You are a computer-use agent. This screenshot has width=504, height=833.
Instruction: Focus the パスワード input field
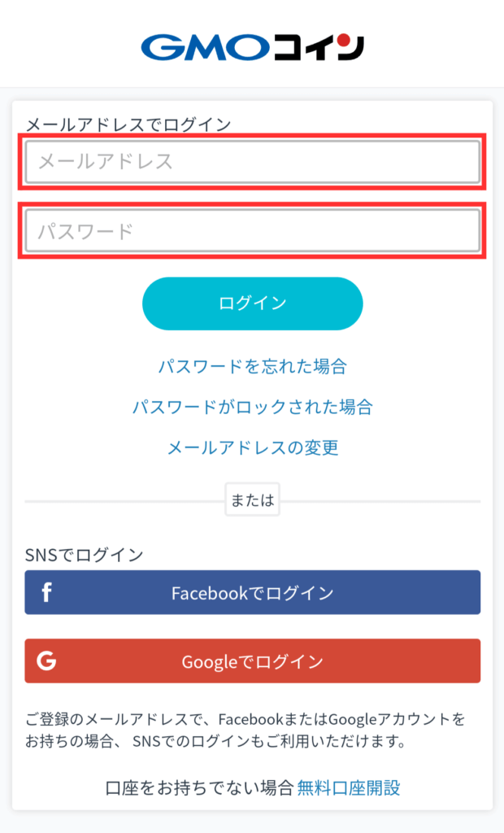252,231
